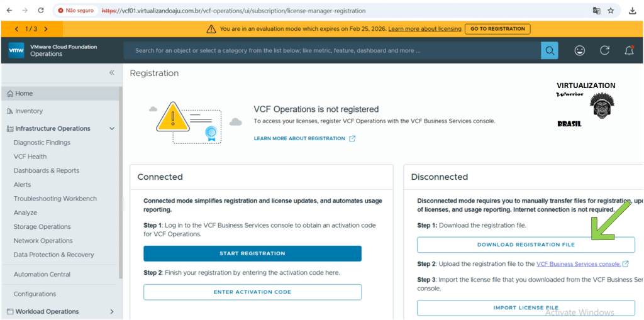
Task: Open the feedback smiley icon
Action: [x=580, y=51]
